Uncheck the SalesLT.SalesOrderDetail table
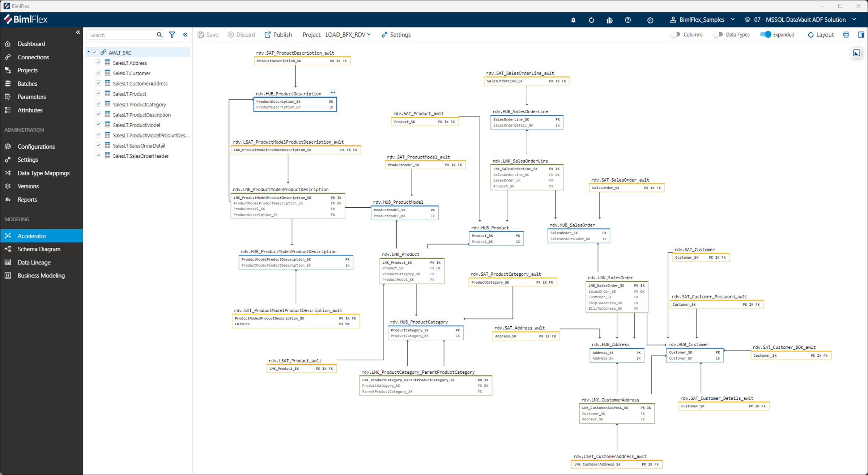 98,145
